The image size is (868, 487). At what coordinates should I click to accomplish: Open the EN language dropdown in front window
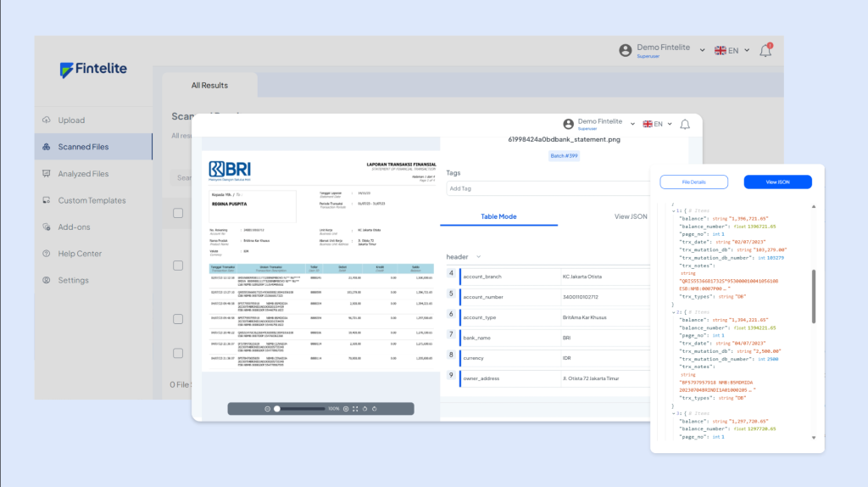coord(657,124)
